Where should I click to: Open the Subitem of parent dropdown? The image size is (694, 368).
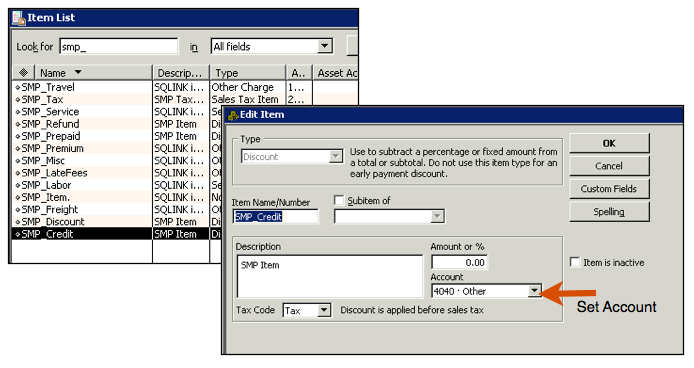(437, 216)
